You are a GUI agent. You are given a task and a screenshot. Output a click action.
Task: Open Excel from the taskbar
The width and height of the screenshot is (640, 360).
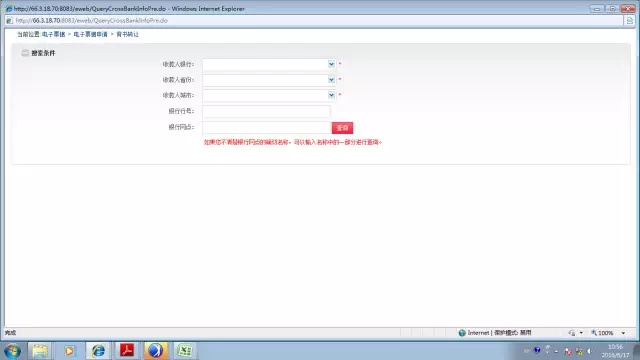pyautogui.click(x=184, y=351)
